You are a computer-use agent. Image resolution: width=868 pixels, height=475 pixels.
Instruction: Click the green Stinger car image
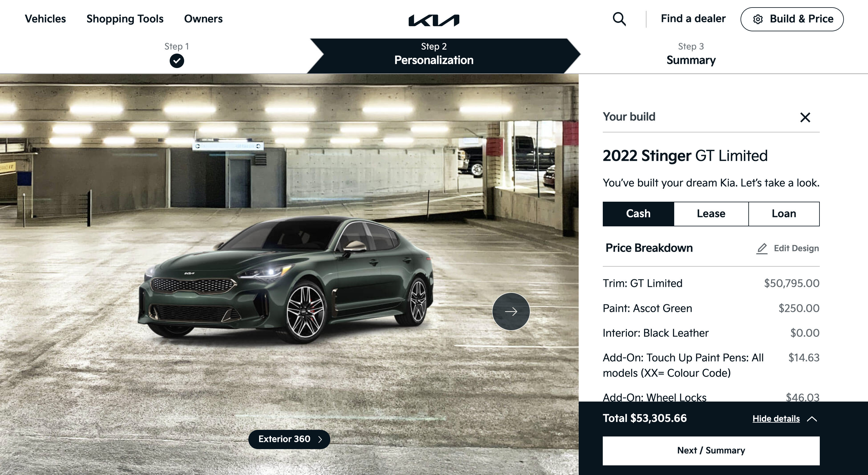[x=286, y=280]
